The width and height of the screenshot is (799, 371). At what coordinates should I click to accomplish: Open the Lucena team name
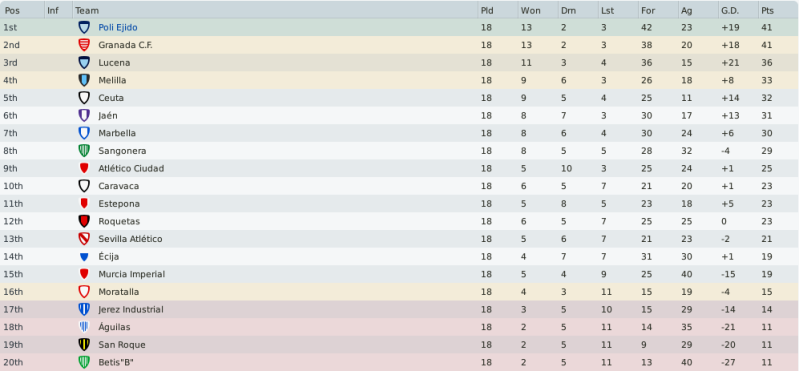114,63
